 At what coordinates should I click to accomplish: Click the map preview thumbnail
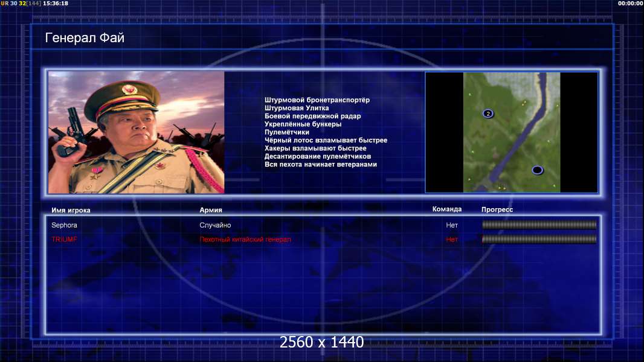[x=511, y=132]
